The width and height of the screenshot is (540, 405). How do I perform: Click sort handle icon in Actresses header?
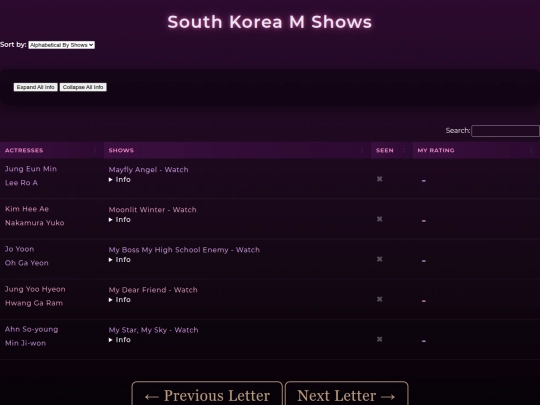[95, 150]
